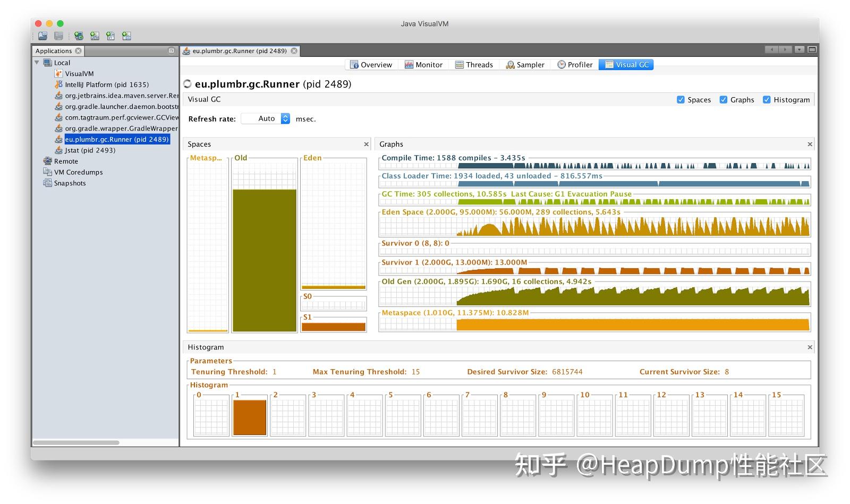Open the Profiler tab
850x504 pixels.
coord(575,65)
